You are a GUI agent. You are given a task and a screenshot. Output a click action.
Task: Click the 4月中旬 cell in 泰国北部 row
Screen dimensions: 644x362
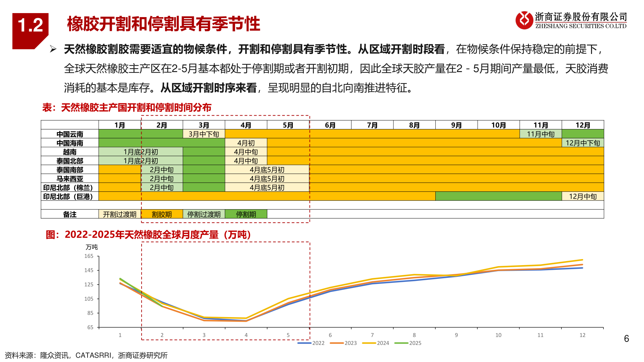pos(246,161)
